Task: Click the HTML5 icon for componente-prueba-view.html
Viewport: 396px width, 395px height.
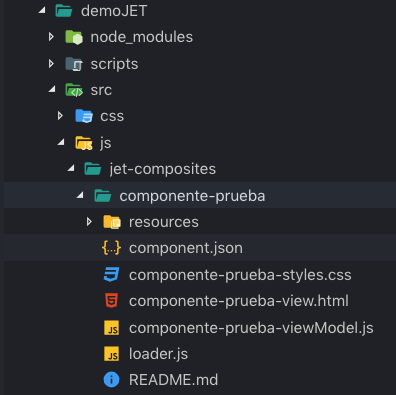Action: pos(111,301)
